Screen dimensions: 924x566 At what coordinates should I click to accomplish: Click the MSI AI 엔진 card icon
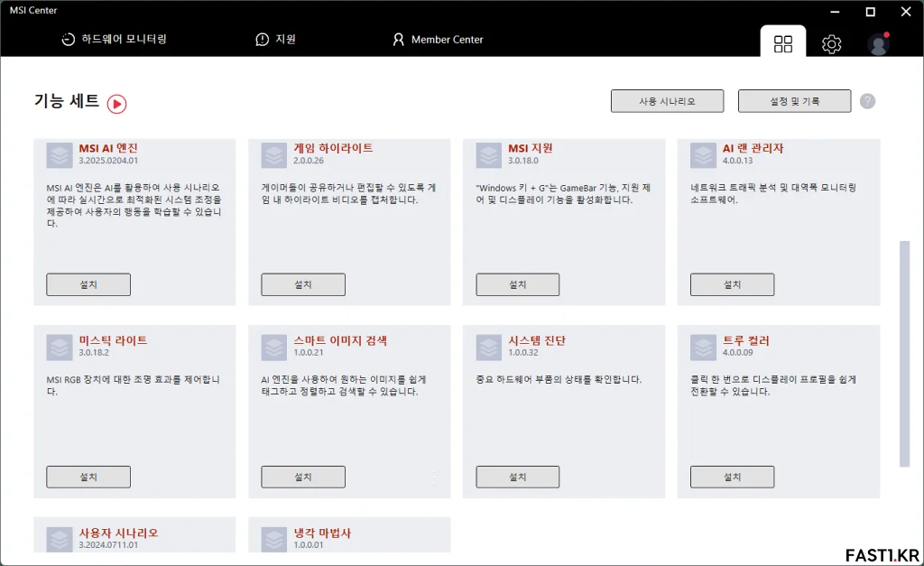(x=60, y=155)
